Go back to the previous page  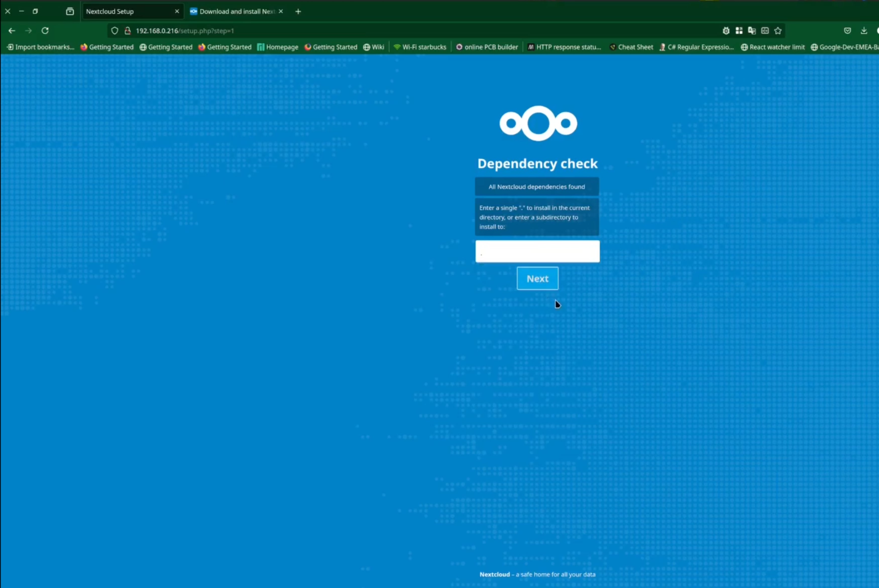pyautogui.click(x=12, y=31)
